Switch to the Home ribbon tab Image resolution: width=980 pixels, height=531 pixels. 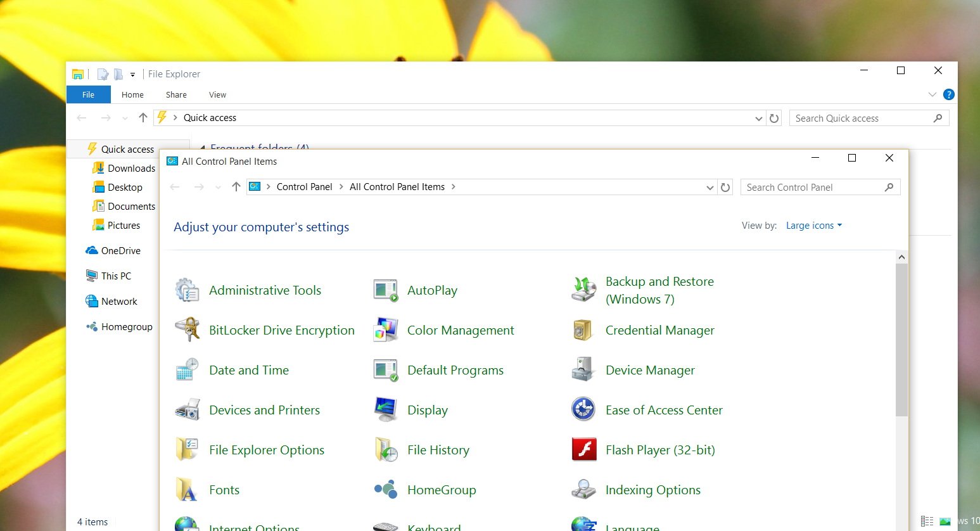pos(132,94)
